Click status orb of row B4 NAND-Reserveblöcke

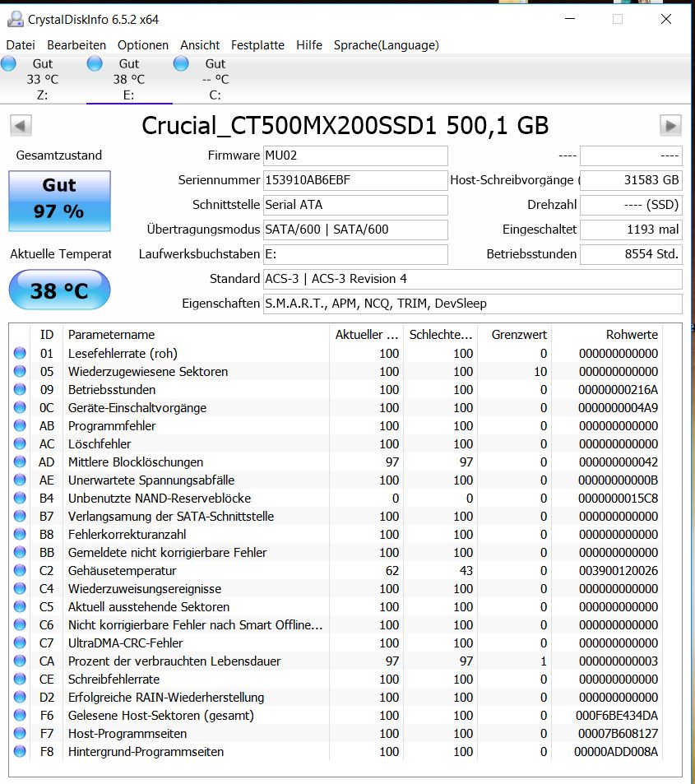20,498
